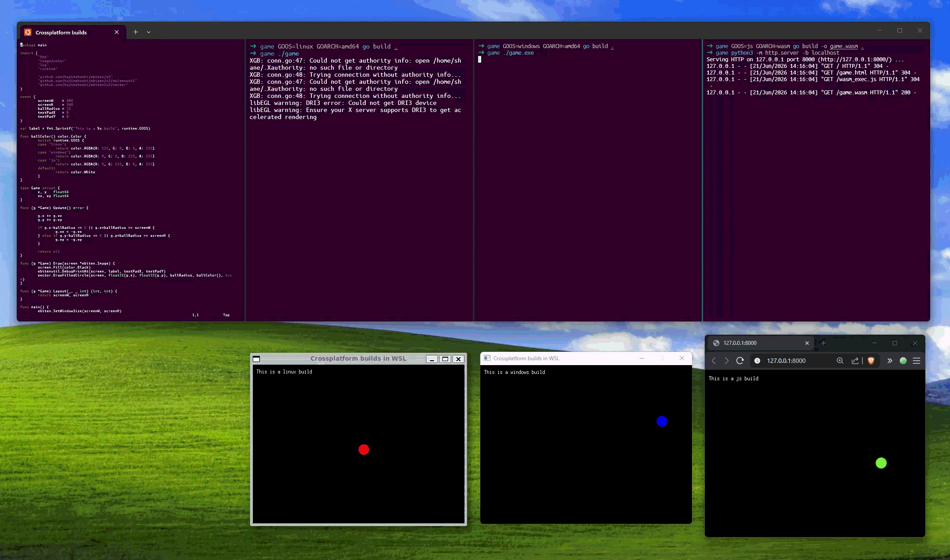Minimize the terminal window

879,30
